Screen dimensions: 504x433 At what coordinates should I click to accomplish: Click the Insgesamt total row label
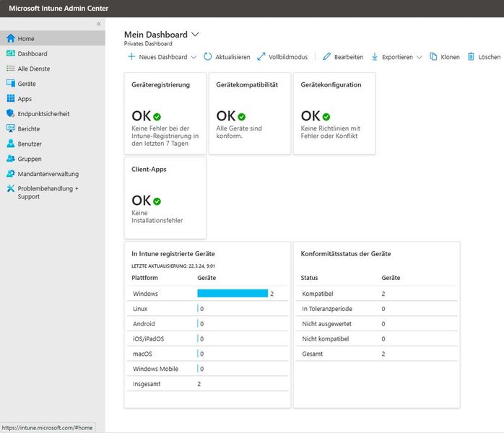(x=147, y=384)
